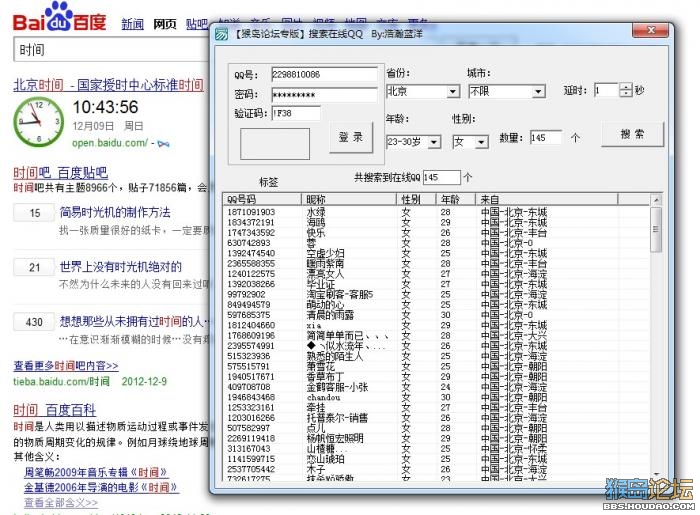700x515 pixels.
Task: Click the 密码 password field
Action: click(325, 95)
